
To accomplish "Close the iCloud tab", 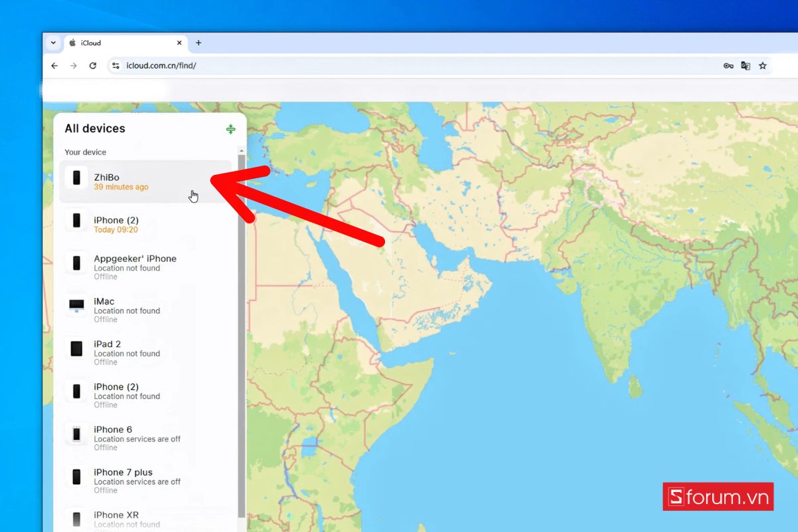I will pyautogui.click(x=179, y=43).
